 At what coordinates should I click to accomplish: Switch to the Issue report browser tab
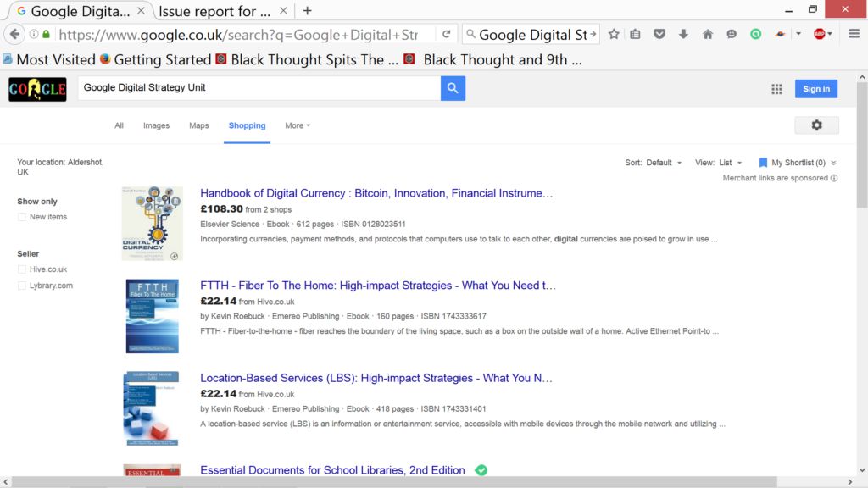click(214, 11)
